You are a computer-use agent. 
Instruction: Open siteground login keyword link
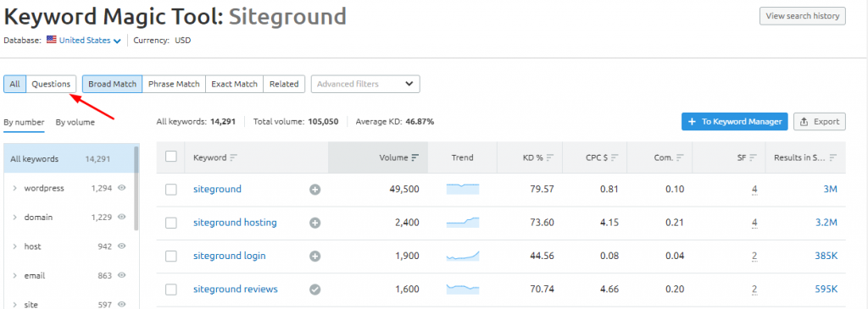[229, 256]
